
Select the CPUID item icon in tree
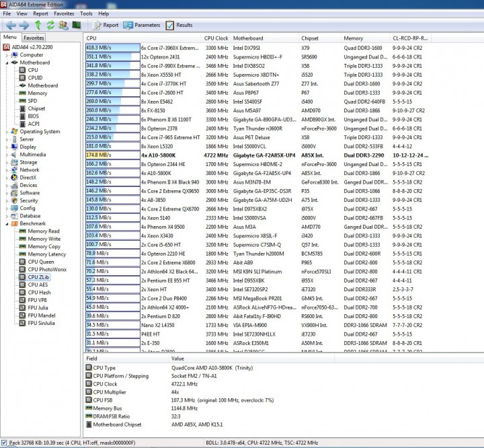click(23, 78)
